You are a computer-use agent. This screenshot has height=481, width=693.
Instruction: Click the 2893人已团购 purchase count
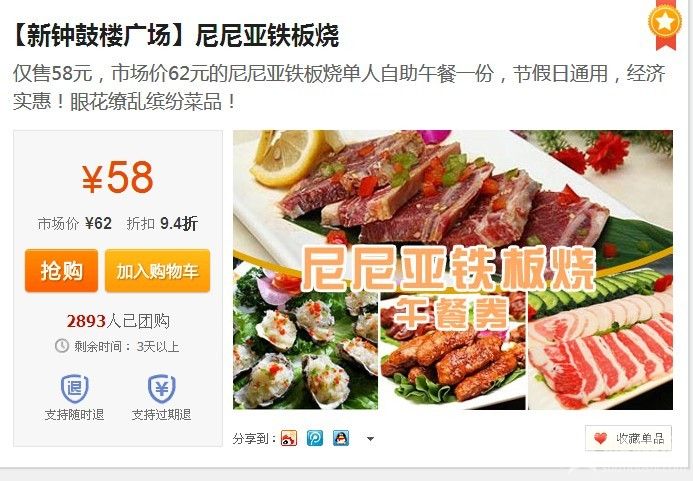(118, 321)
